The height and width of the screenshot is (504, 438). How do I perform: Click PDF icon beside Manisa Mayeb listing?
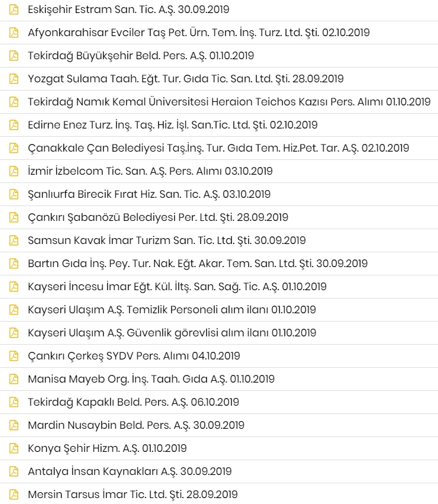tap(14, 379)
